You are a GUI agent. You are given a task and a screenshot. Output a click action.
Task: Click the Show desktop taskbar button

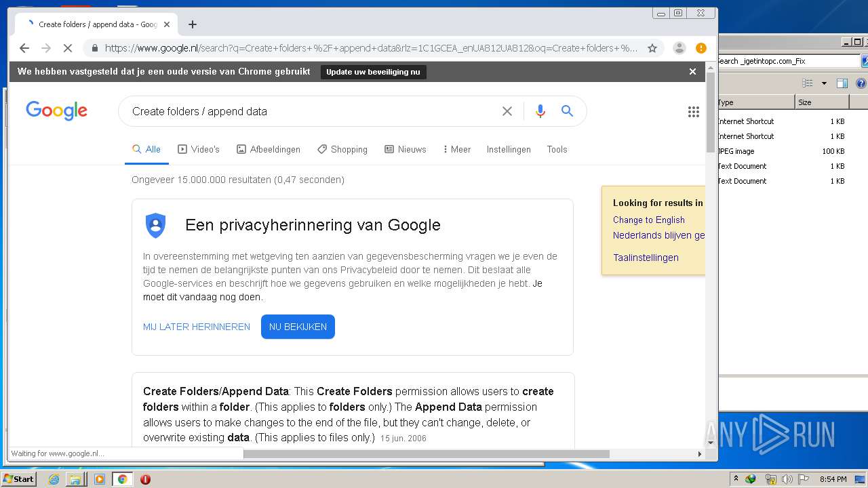click(x=860, y=479)
